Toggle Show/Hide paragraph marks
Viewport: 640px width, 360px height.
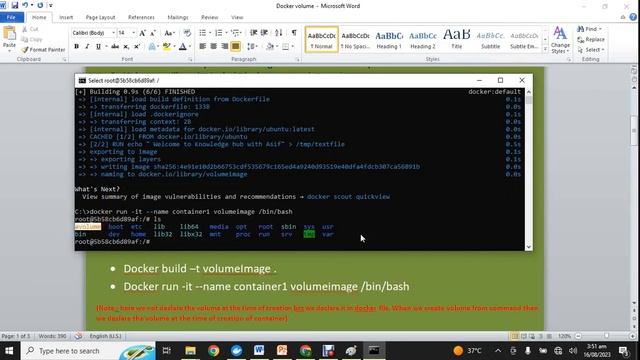coord(294,33)
